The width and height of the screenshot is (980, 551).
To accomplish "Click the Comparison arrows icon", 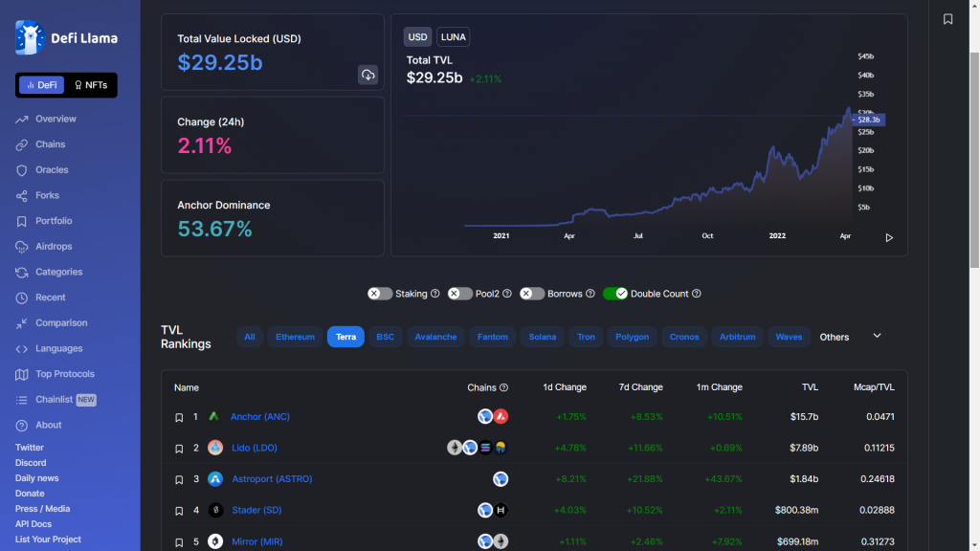I will tap(22, 323).
